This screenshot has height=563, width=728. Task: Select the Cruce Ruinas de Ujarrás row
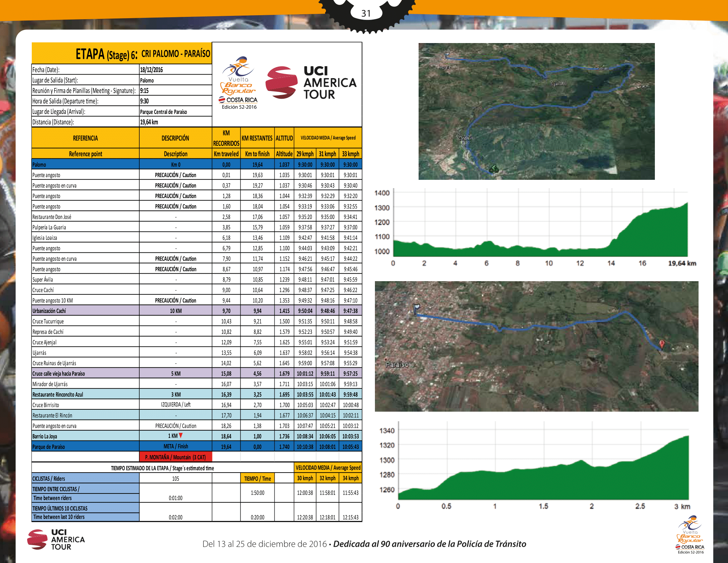(197, 363)
